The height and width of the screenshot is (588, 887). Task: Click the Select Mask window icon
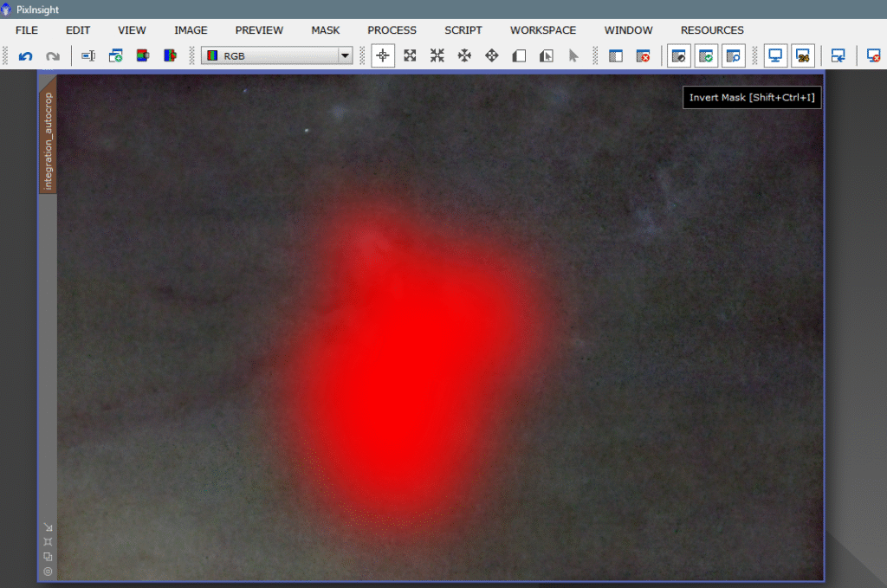[616, 56]
